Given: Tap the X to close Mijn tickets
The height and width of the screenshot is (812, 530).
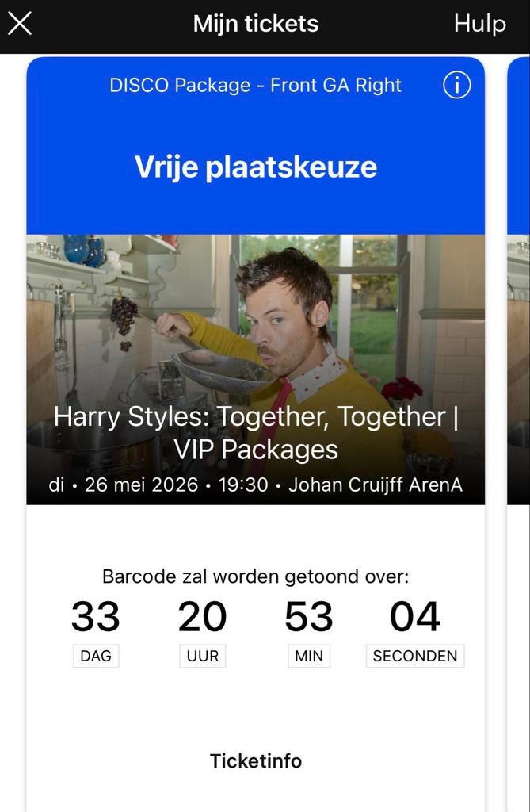Looking at the screenshot, I should (20, 22).
